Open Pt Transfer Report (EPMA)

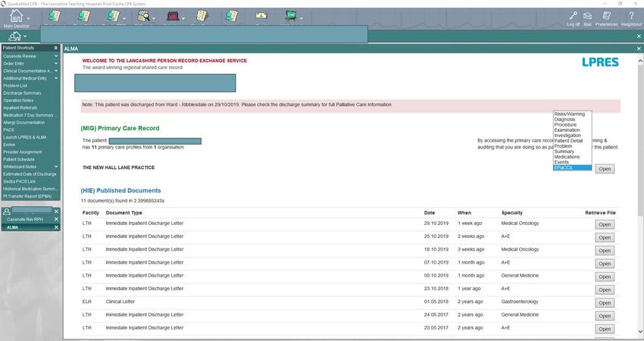tap(27, 196)
